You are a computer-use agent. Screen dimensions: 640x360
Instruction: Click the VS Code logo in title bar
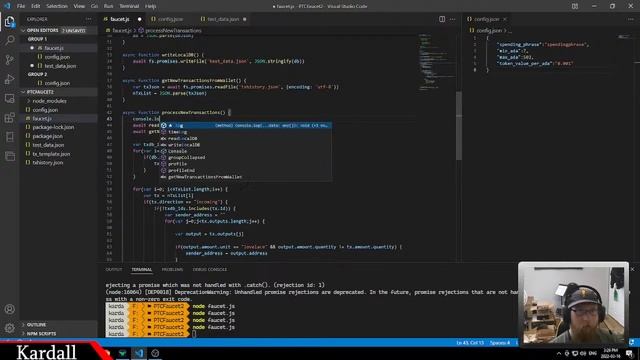[x=7, y=6]
